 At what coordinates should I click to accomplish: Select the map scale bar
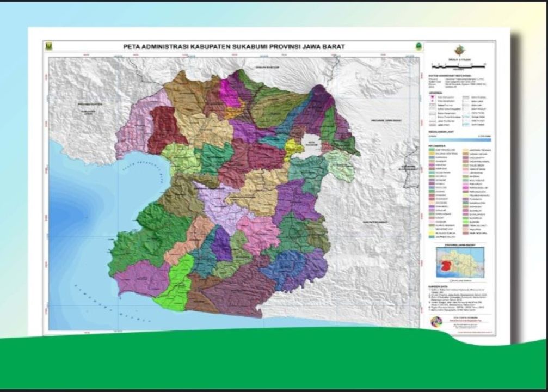(x=459, y=66)
